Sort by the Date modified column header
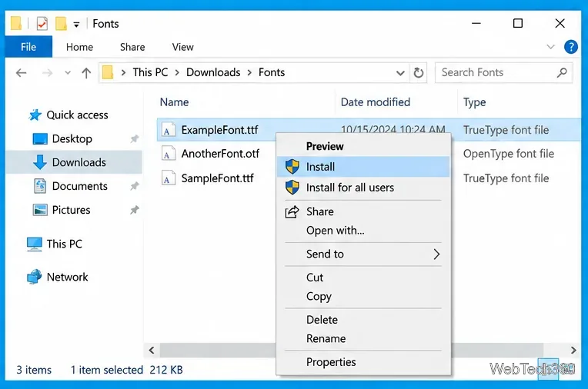 [x=376, y=102]
